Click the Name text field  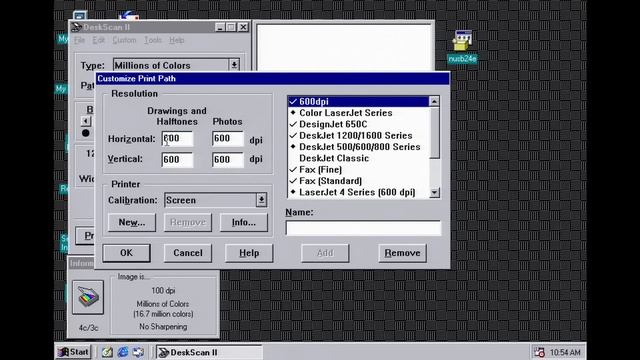pos(363,228)
